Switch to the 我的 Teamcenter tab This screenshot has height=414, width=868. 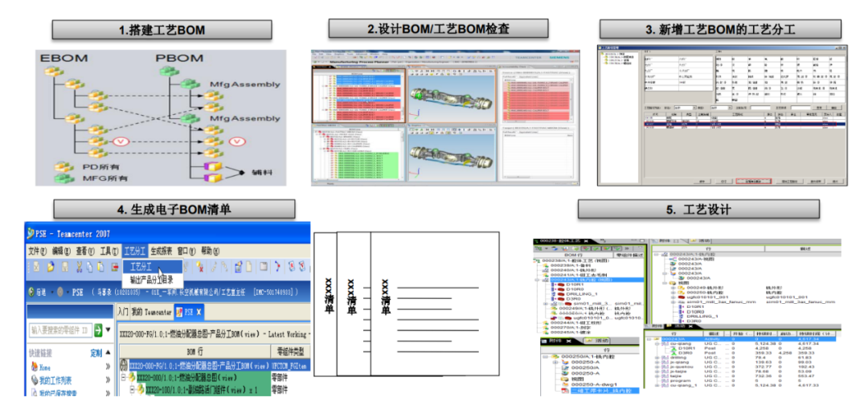pyautogui.click(x=151, y=312)
